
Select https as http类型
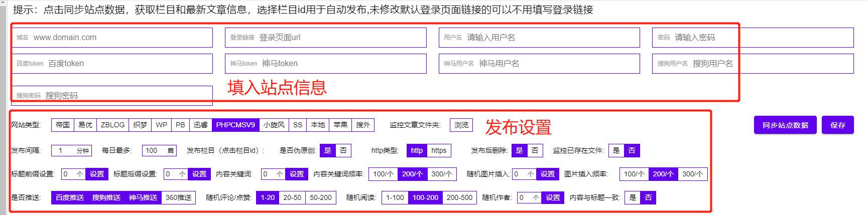click(x=438, y=150)
